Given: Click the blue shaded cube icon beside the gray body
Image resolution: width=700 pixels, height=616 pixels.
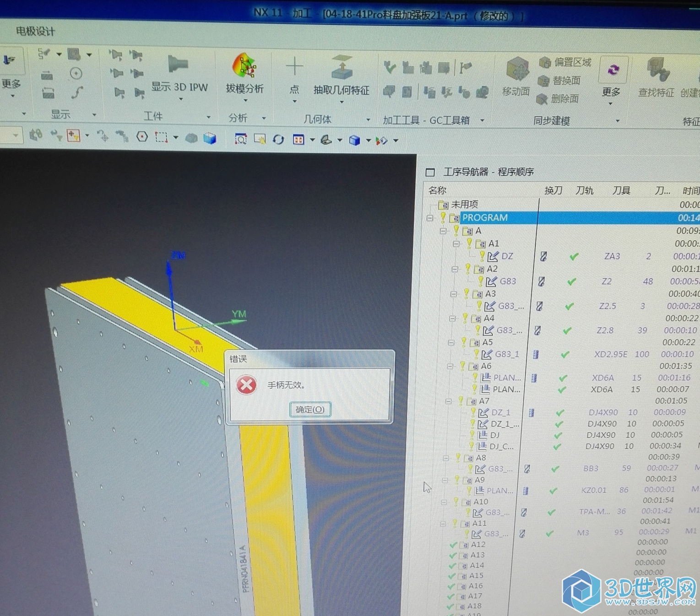Looking at the screenshot, I should tap(210, 138).
